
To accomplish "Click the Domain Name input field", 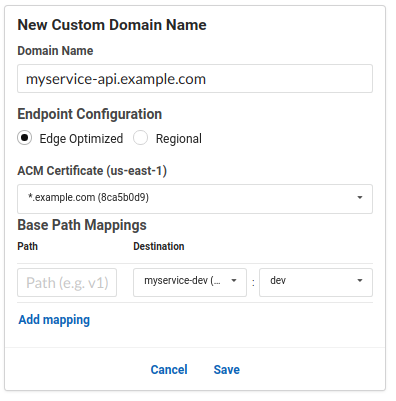I will click(195, 79).
